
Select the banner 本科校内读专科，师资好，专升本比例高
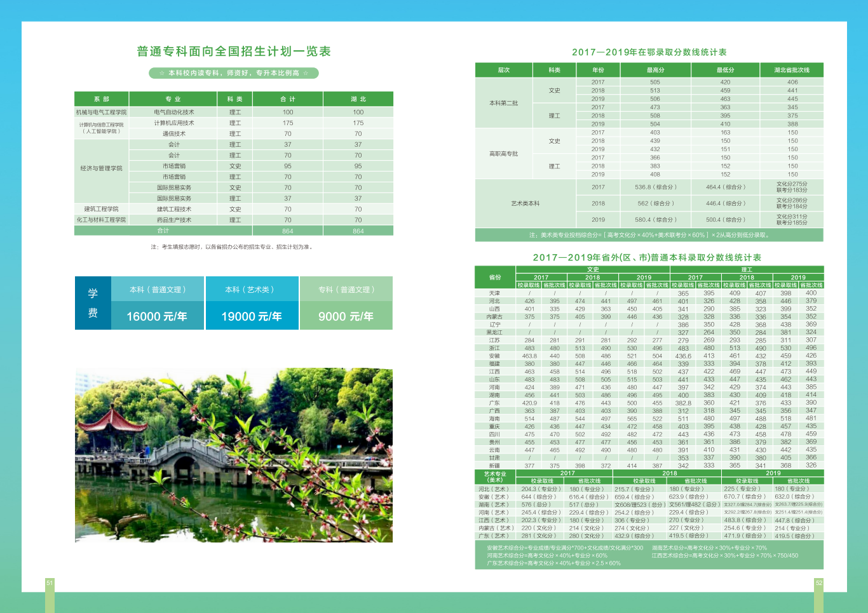[x=234, y=73]
